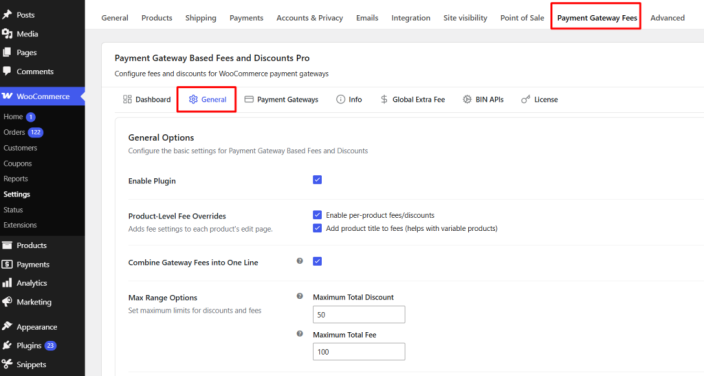Toggle Add product title to fees checkbox
The image size is (704, 376).
click(317, 228)
